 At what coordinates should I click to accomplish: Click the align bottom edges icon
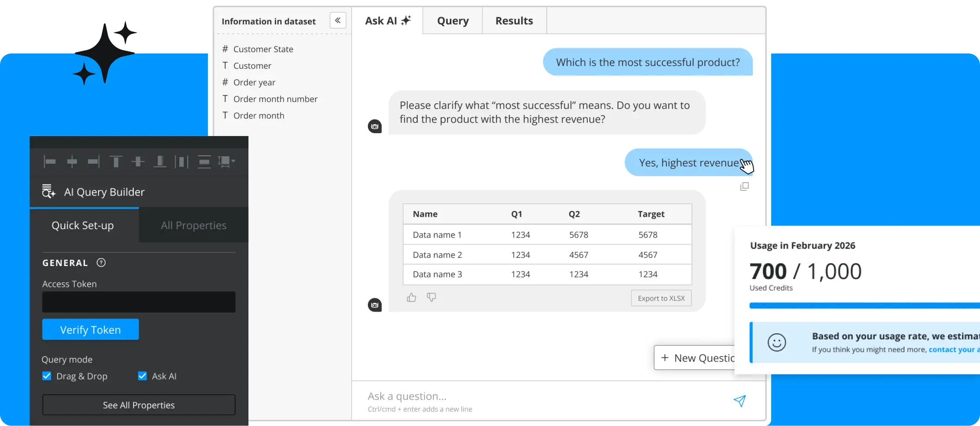click(x=160, y=161)
